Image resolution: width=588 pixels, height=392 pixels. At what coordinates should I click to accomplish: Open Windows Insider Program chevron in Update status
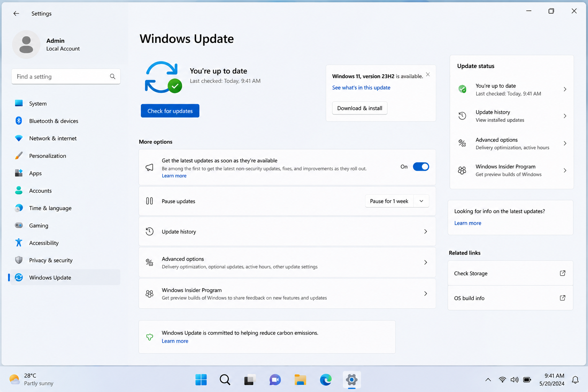tap(565, 170)
